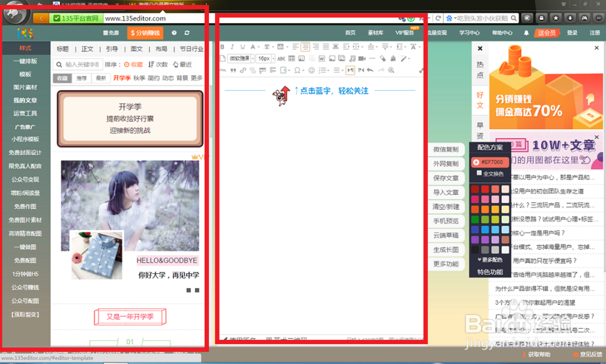Expand the magic wand dropdown arrow
The width and height of the screenshot is (606, 364).
click(x=409, y=59)
